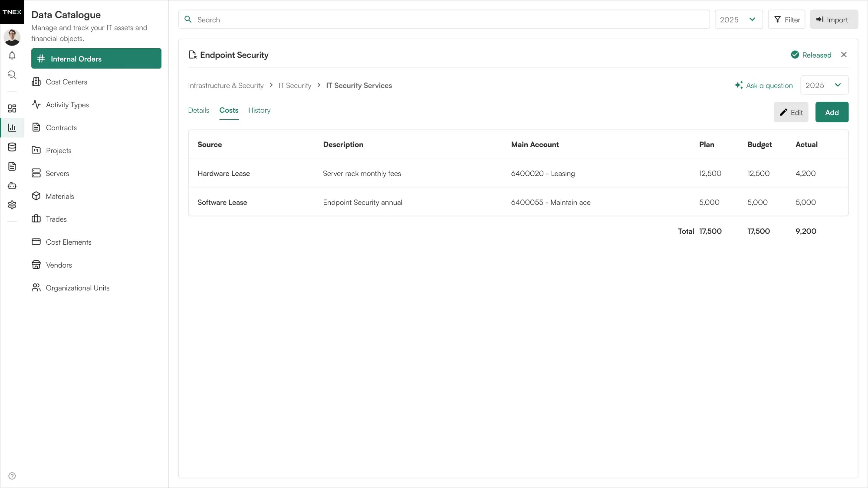Screen dimensions: 868x488
Task: Open Vendors in sidebar
Action: [96, 265]
